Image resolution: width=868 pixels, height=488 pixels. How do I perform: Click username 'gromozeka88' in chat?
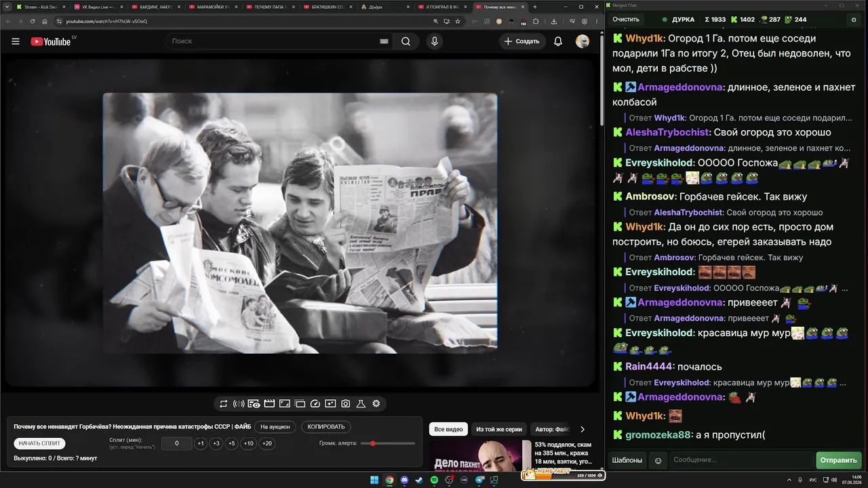coord(658,434)
